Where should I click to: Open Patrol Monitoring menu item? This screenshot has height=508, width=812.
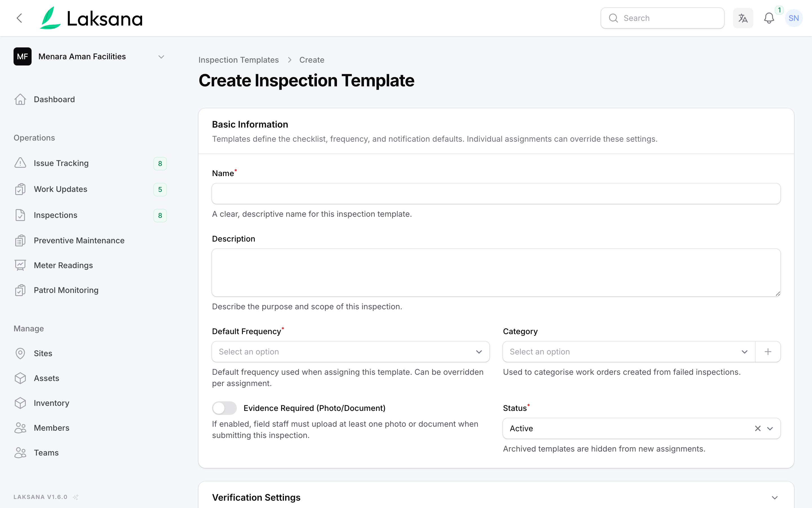pyautogui.click(x=90, y=290)
